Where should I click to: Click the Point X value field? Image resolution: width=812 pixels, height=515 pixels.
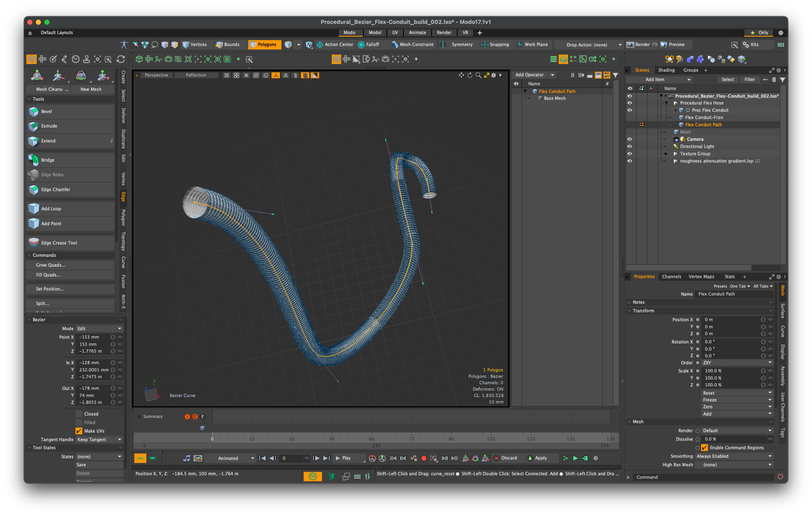(x=93, y=337)
